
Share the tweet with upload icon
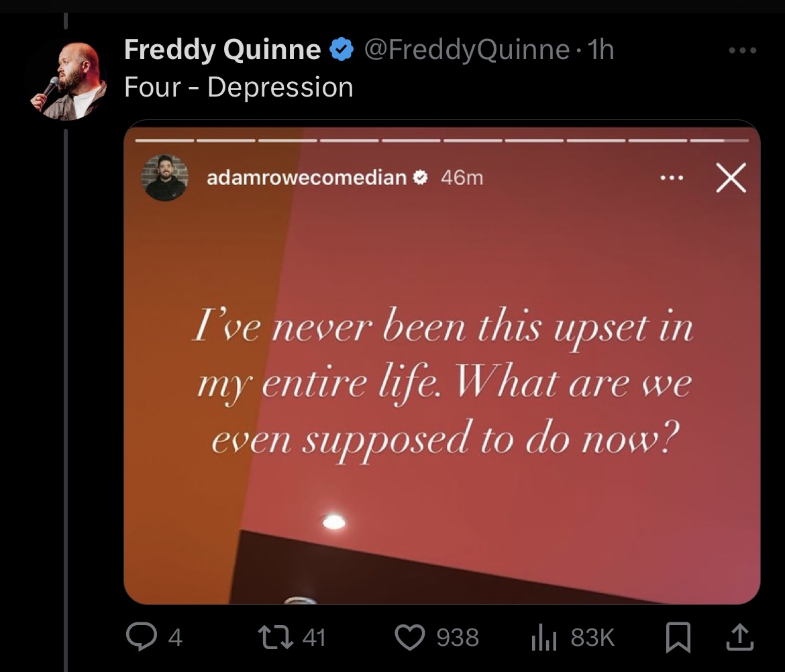[741, 636]
